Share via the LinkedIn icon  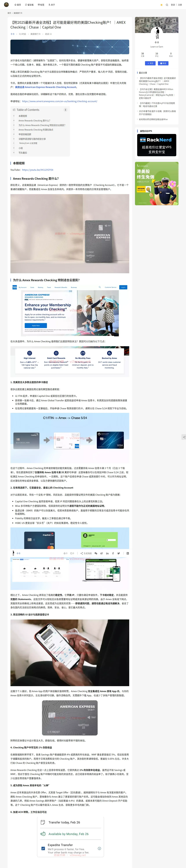coord(107,553)
